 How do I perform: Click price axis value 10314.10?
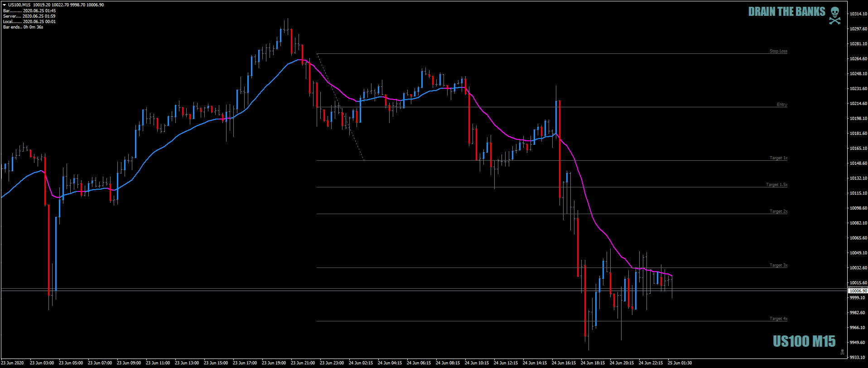(x=858, y=14)
